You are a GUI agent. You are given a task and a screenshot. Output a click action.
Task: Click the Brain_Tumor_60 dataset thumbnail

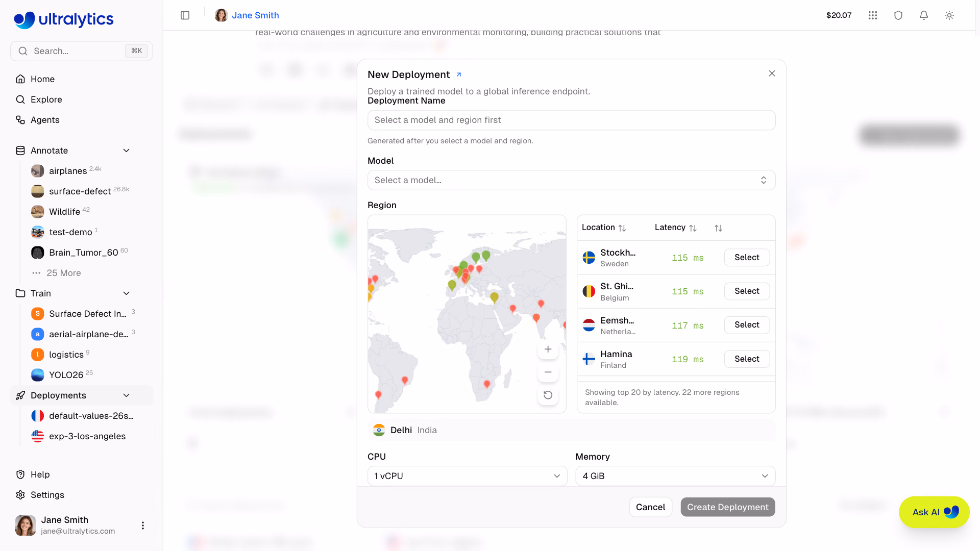pyautogui.click(x=38, y=253)
